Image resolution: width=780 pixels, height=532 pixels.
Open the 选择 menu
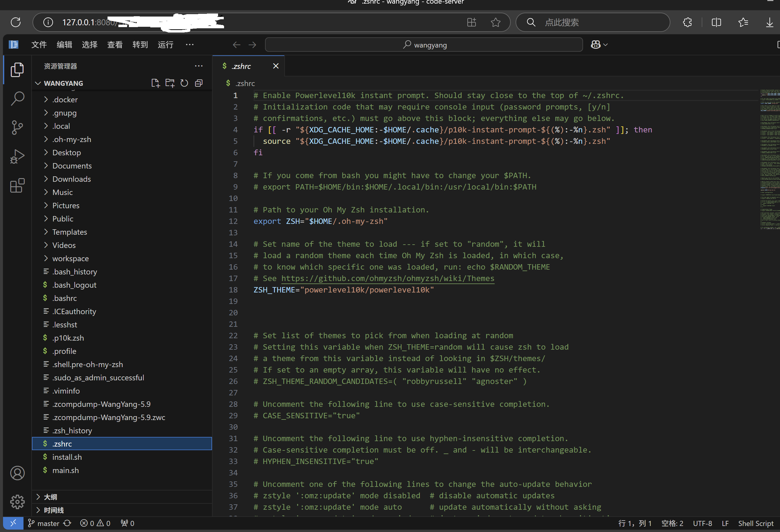(90, 45)
